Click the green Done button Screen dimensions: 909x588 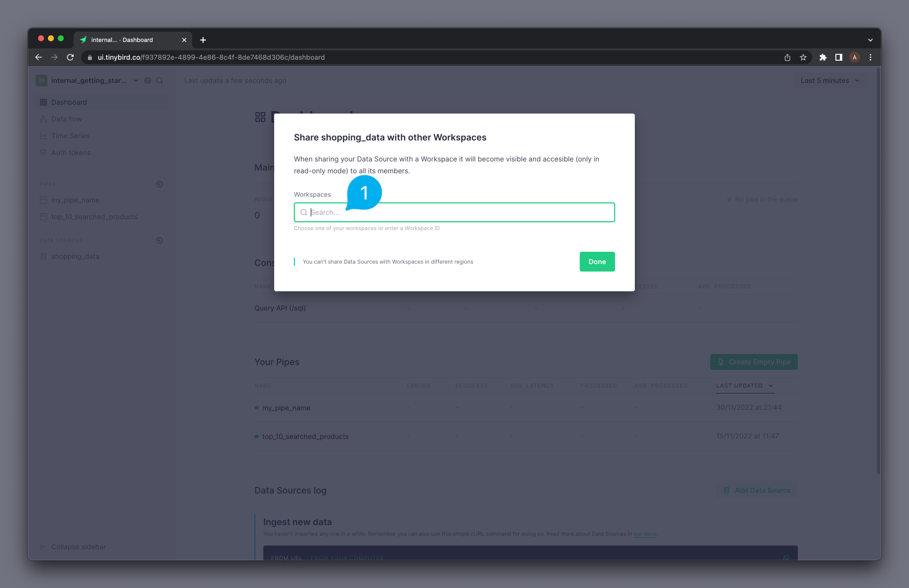coord(597,262)
